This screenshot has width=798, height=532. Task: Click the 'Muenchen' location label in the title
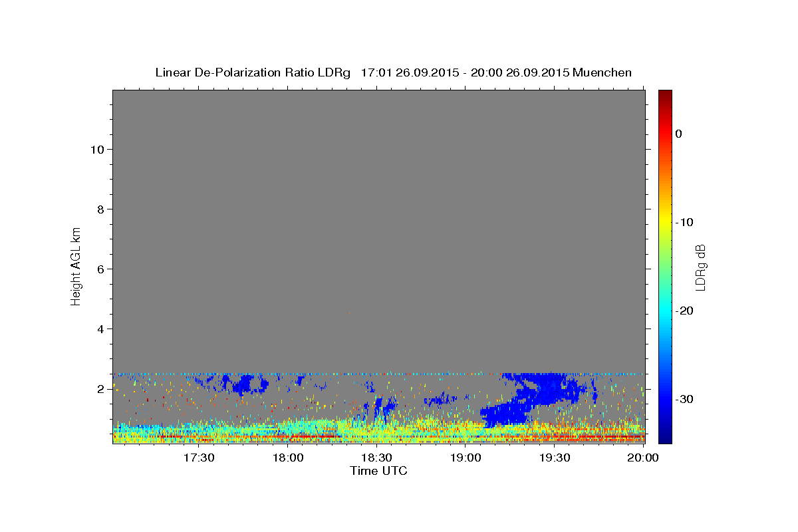602,72
